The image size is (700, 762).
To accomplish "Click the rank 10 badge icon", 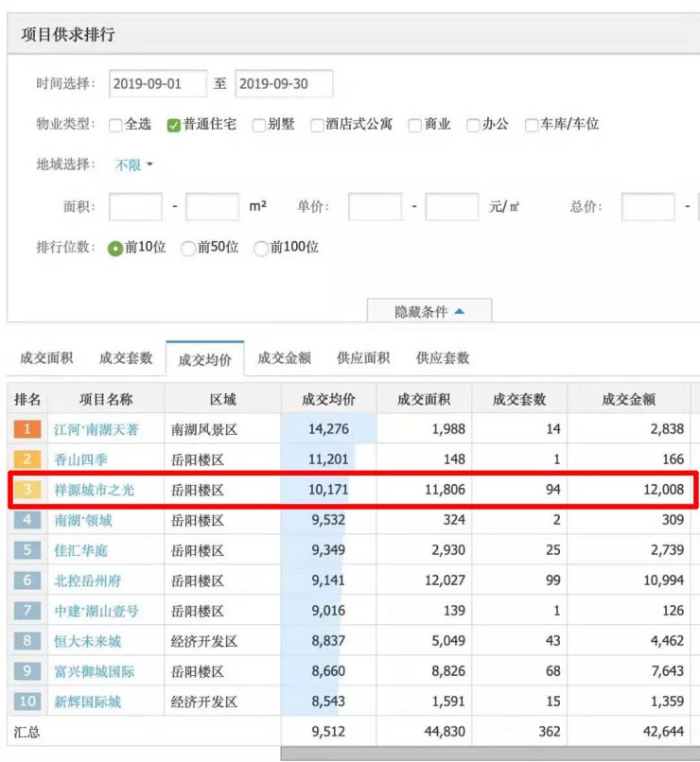I will (26, 701).
